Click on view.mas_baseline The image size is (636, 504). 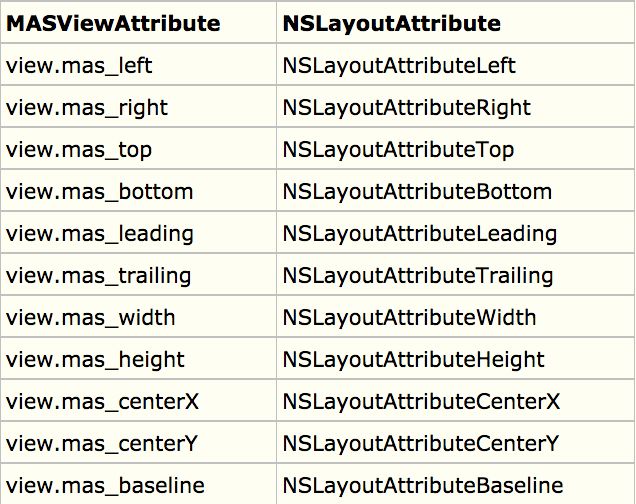pyautogui.click(x=105, y=486)
